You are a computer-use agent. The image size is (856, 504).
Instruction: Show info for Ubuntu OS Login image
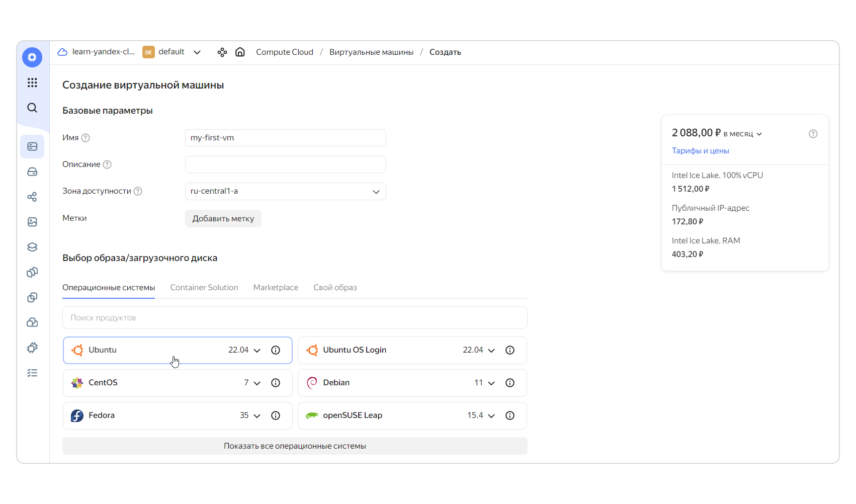coord(510,350)
